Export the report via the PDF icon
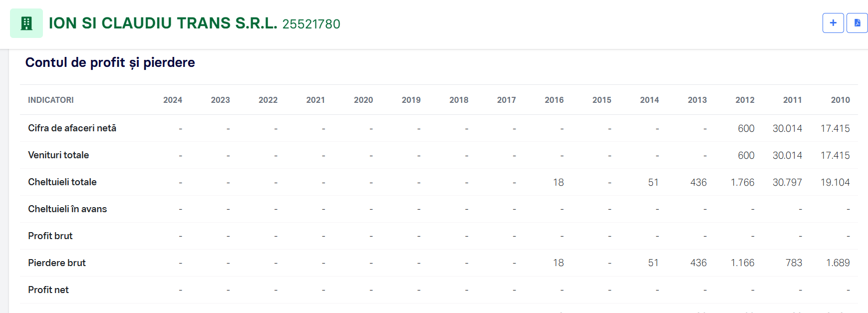The width and height of the screenshot is (868, 313). coord(857,23)
